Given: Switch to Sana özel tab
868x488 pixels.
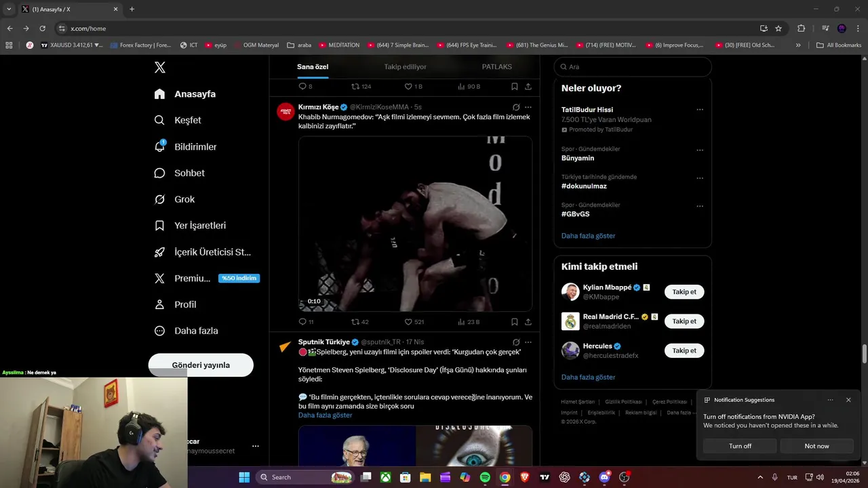Looking at the screenshot, I should (313, 66).
